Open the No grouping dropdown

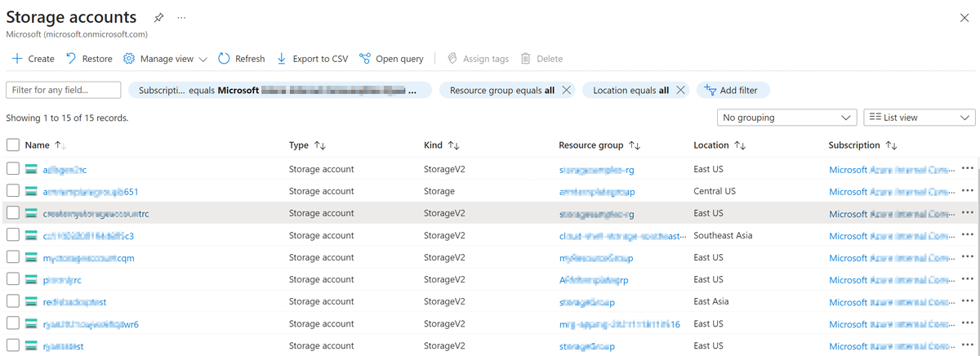786,118
